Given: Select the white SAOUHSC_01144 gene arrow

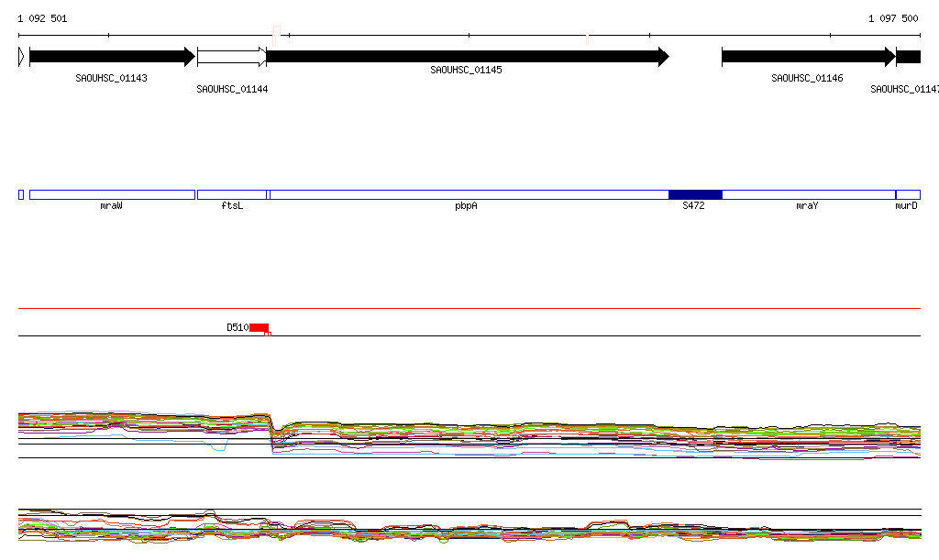Looking at the screenshot, I should point(230,57).
